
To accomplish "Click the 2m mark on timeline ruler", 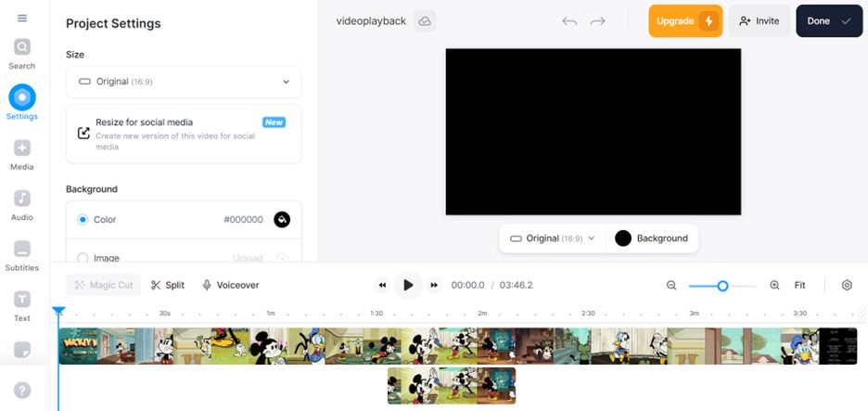I will 482,314.
